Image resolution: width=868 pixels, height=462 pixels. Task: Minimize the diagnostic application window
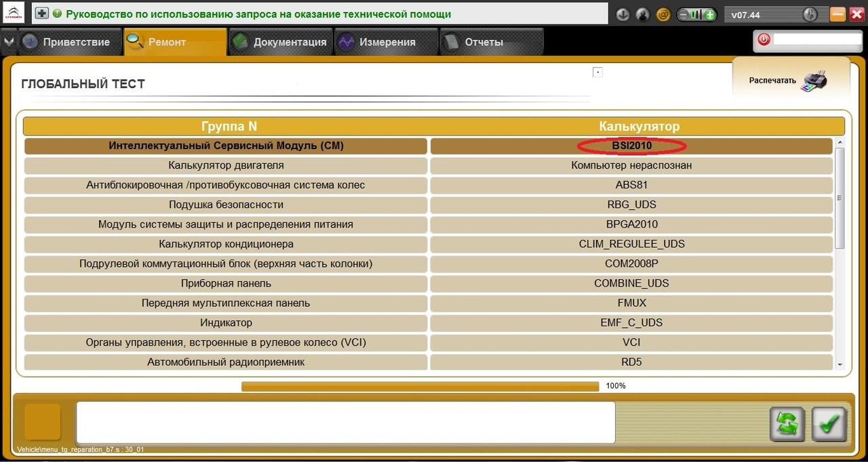point(838,14)
